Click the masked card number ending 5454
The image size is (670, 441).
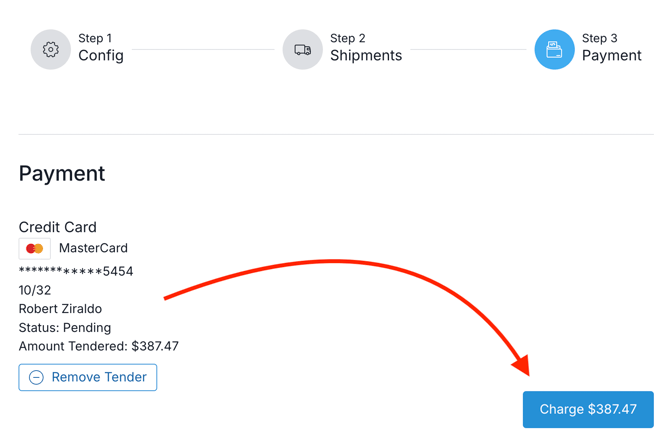76,271
